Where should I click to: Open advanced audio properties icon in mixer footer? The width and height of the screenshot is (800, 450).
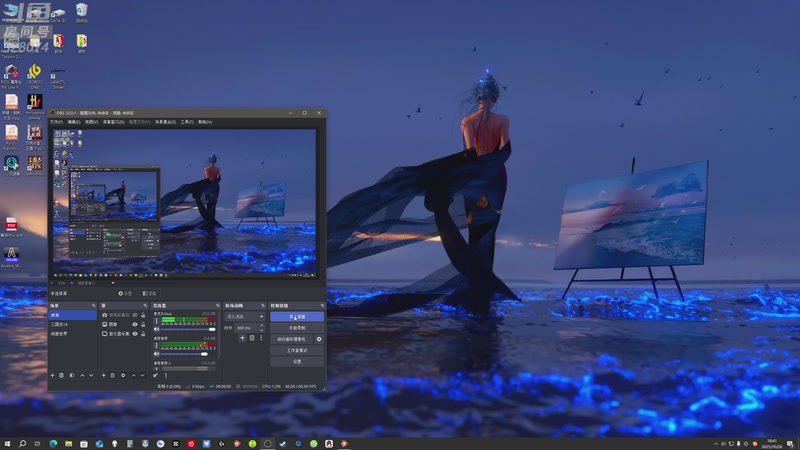[155, 376]
